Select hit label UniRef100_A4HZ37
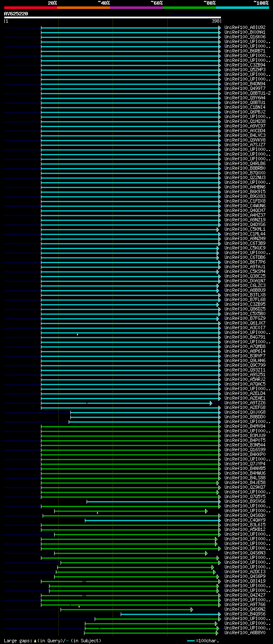Image resolution: width=273 pixels, height=644 pixels. 245,215
